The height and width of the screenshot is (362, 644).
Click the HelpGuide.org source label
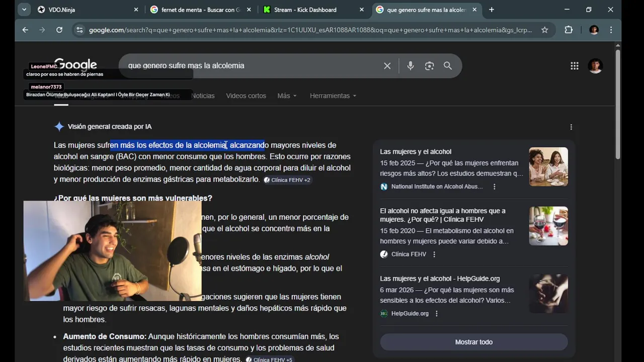tap(410, 314)
